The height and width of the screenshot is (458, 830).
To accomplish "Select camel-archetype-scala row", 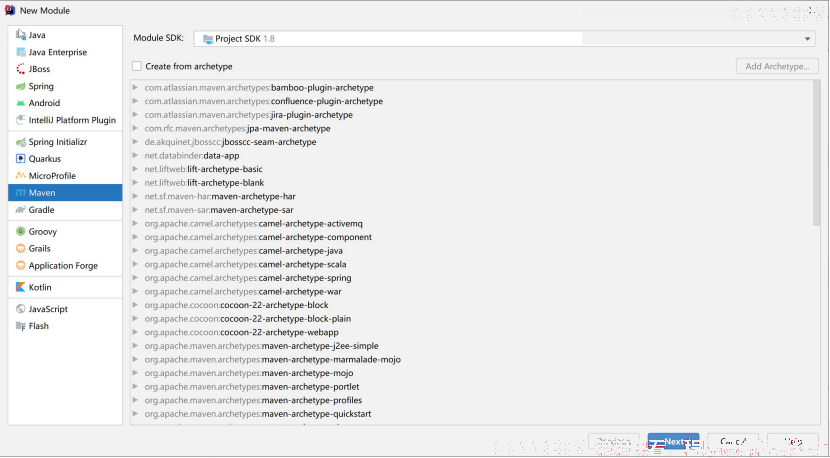I will click(x=471, y=264).
